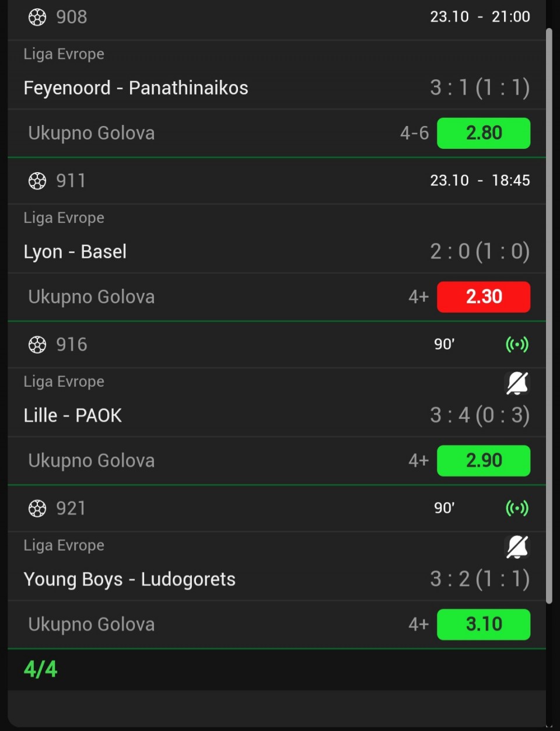Open the Young Boys - Ludogorets match
Viewport: 560px width, 731px height.
129,580
